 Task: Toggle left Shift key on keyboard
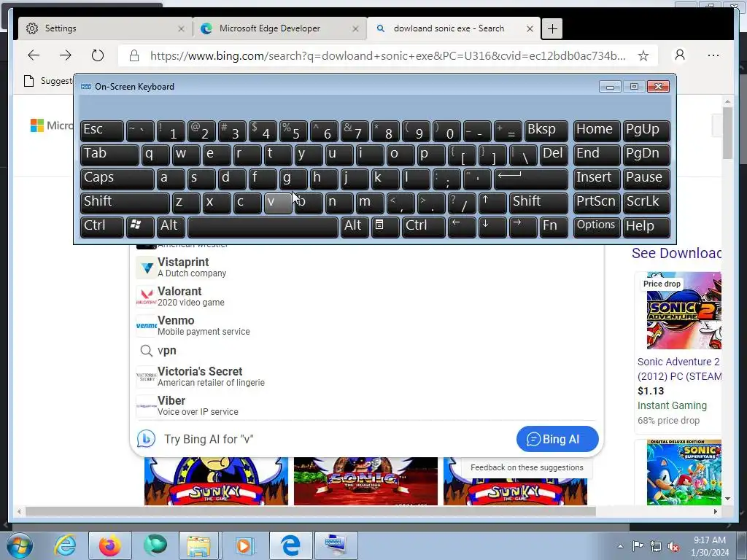point(125,203)
